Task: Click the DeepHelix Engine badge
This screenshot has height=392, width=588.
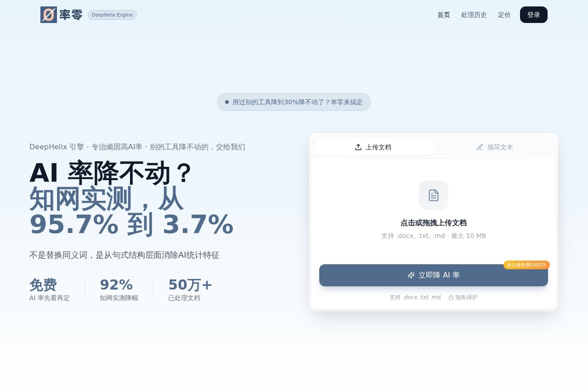Action: point(112,15)
